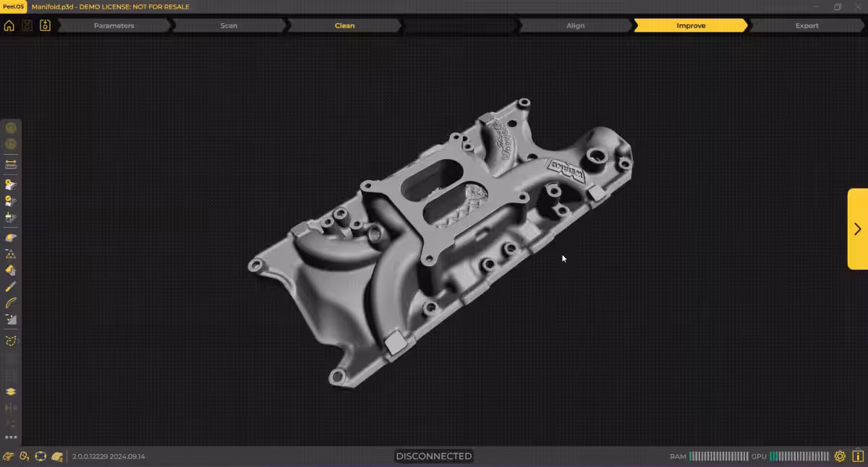Select the triangle mesh decimate tool
The height and width of the screenshot is (467, 868).
[11, 254]
